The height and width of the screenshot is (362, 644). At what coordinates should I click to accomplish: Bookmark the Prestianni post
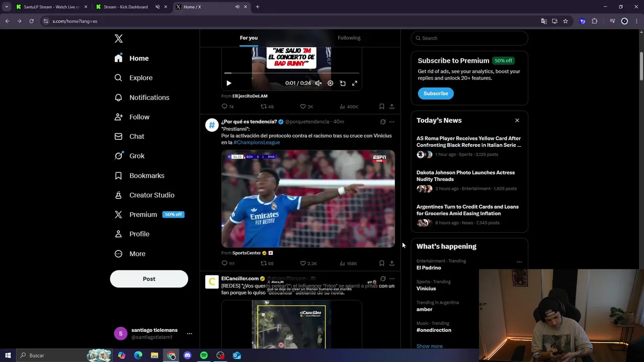(x=382, y=263)
